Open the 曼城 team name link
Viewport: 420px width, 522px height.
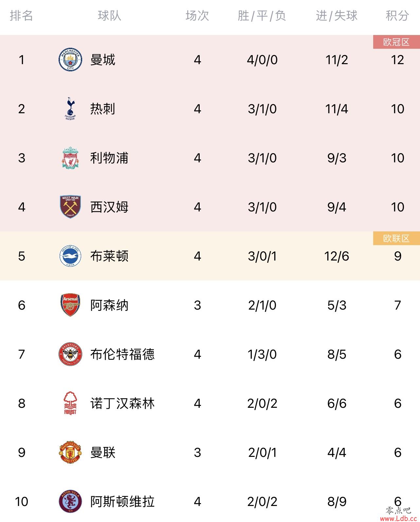pyautogui.click(x=103, y=60)
